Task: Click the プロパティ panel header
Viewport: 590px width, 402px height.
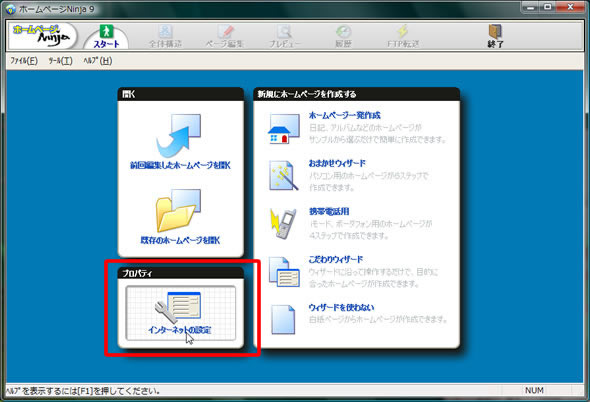Action: pos(181,273)
